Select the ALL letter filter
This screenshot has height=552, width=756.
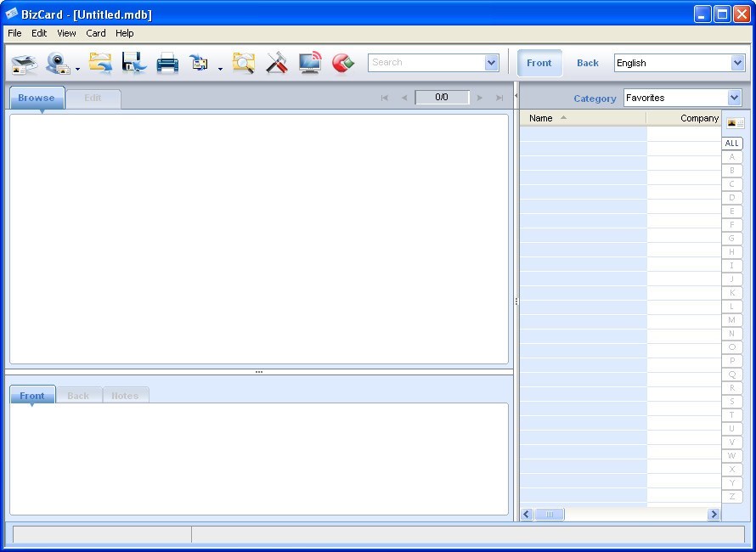[731, 143]
